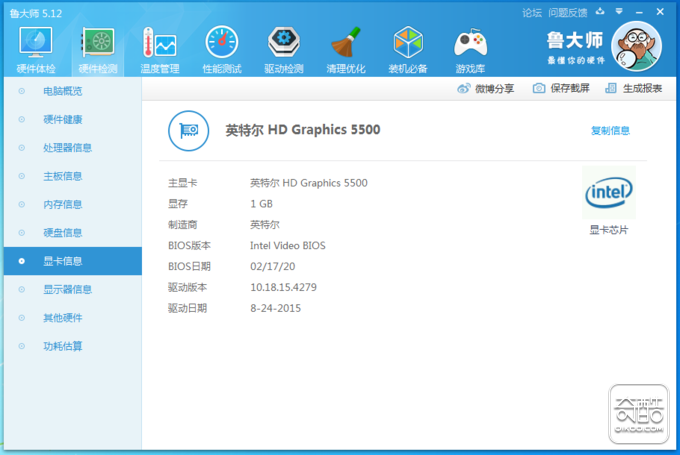680x455 pixels.
Task: Select 显示器信息 in the sidebar
Action: pyautogui.click(x=73, y=289)
